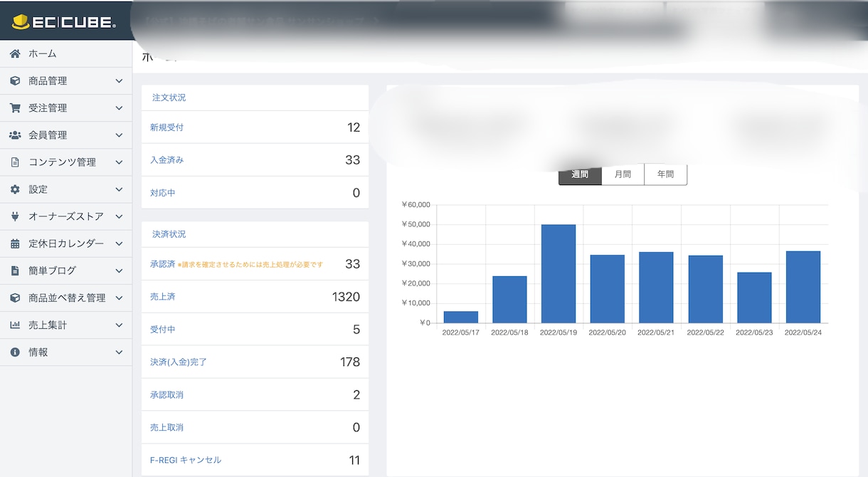This screenshot has height=477, width=868.
Task: Open the 承認済 payment status link
Action: click(x=162, y=264)
